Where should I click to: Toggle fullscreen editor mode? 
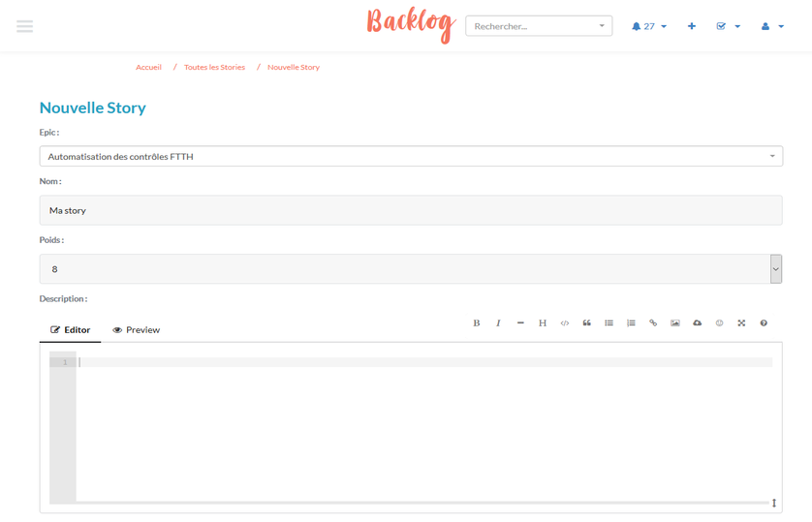point(741,323)
